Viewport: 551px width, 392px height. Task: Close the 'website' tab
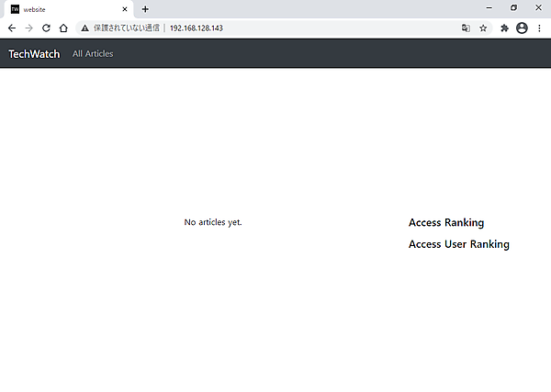pyautogui.click(x=125, y=9)
